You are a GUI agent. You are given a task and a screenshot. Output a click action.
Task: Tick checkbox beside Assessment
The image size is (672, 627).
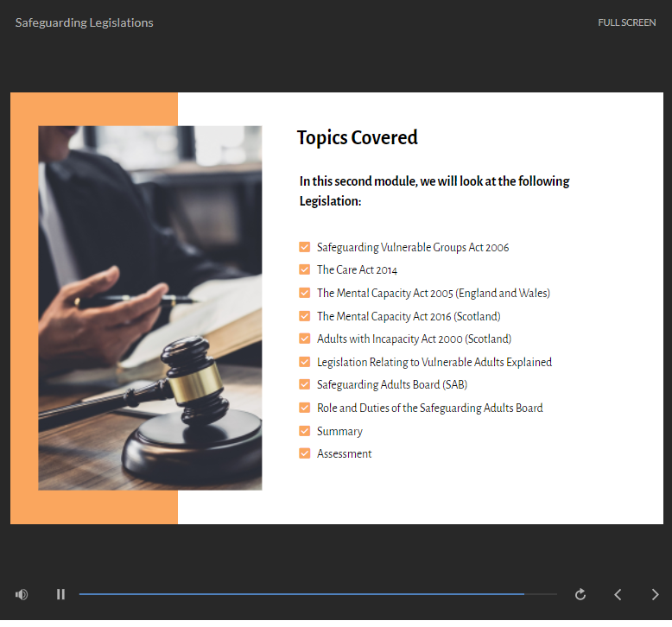(x=304, y=453)
